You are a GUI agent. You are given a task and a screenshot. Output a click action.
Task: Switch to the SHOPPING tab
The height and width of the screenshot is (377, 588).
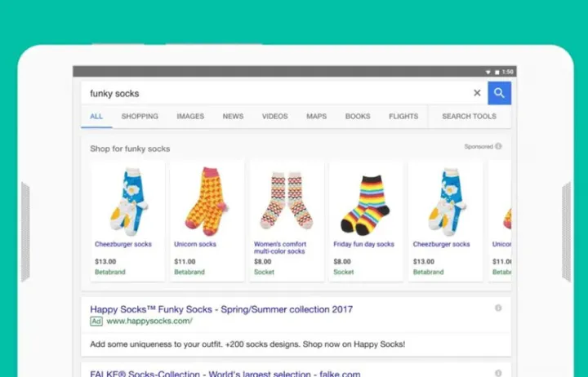(140, 117)
